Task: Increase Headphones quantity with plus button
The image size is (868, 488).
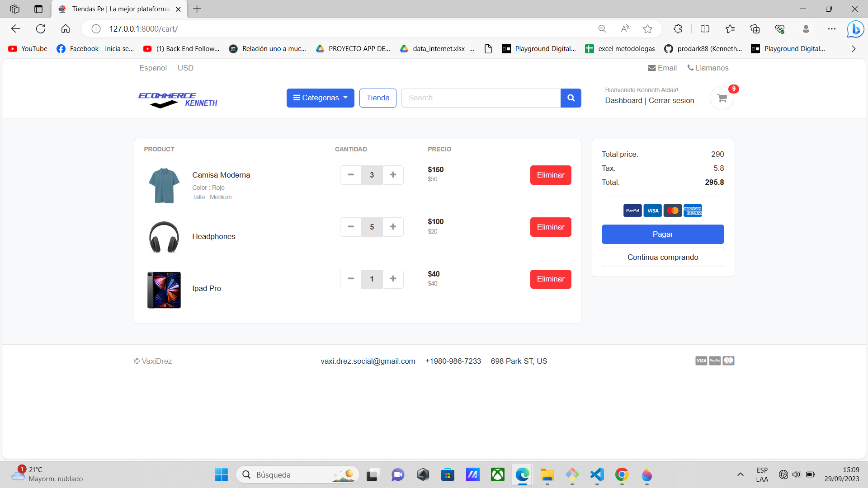Action: point(393,227)
